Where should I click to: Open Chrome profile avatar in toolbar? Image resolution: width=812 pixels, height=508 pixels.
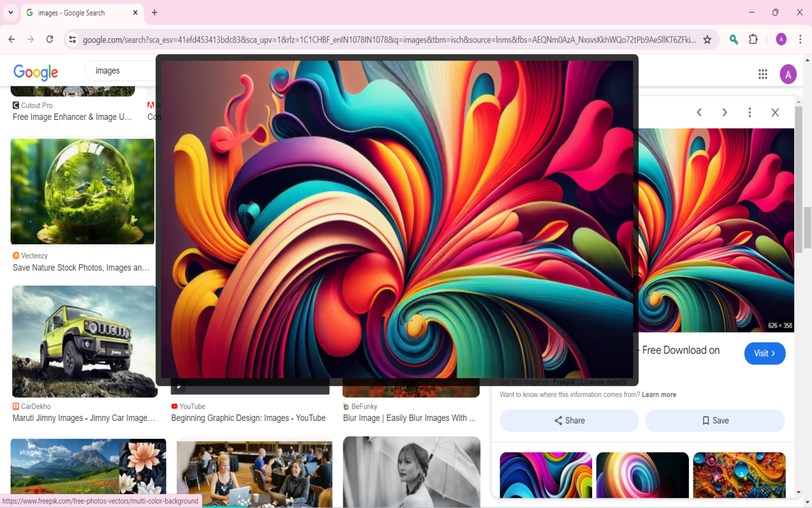tap(782, 39)
